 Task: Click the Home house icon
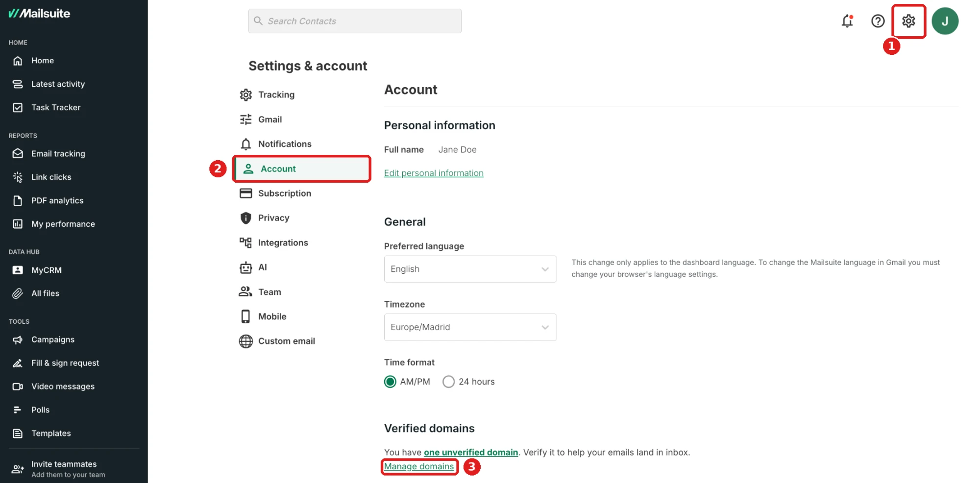point(18,61)
